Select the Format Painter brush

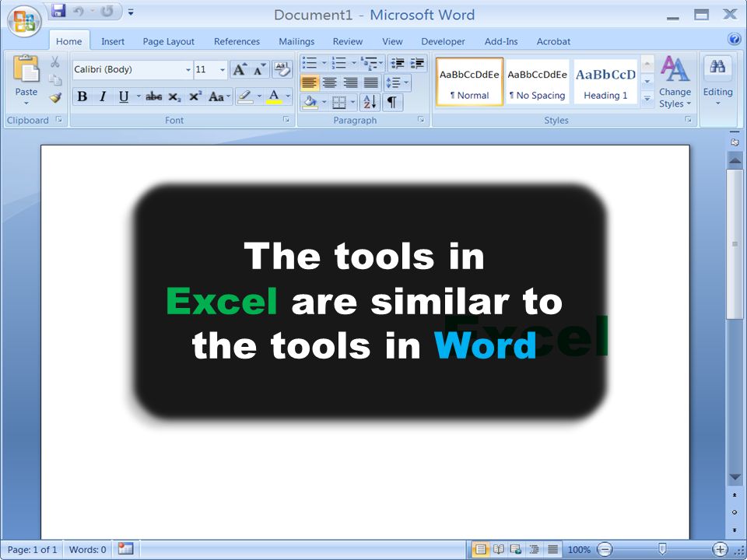point(55,98)
